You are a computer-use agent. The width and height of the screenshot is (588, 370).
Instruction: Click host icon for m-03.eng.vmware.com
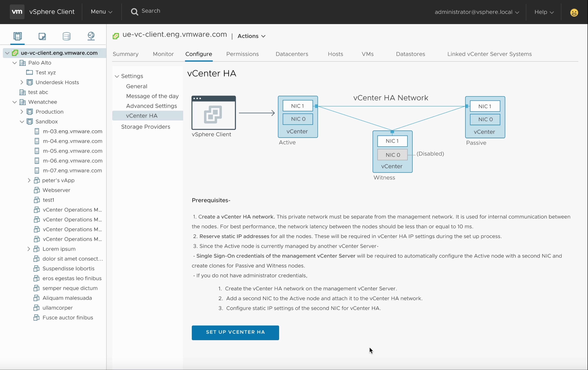37,132
